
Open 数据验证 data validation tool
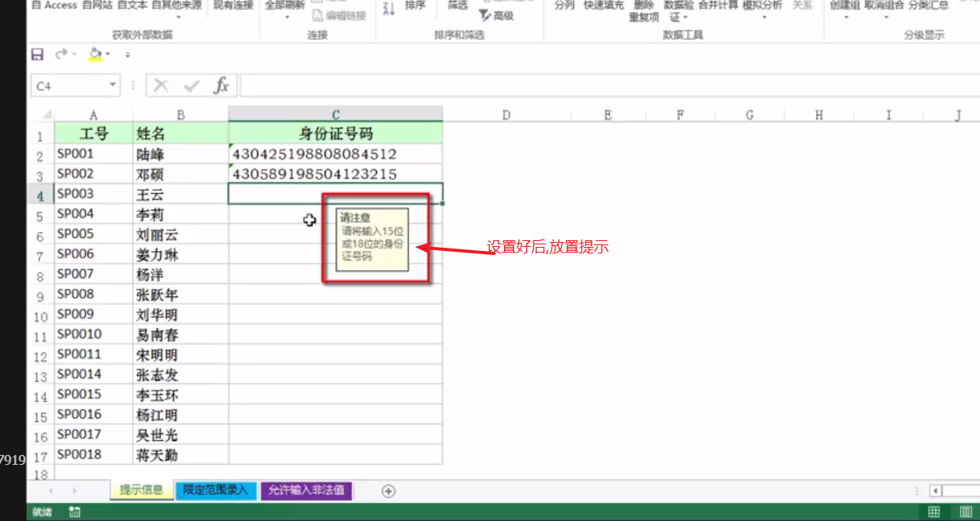pos(678,11)
